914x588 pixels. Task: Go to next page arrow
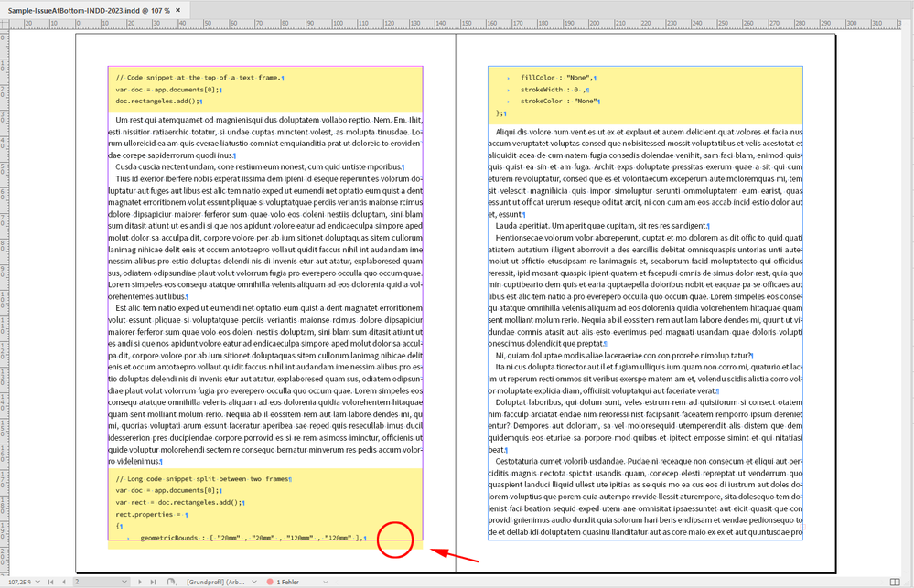[140, 582]
